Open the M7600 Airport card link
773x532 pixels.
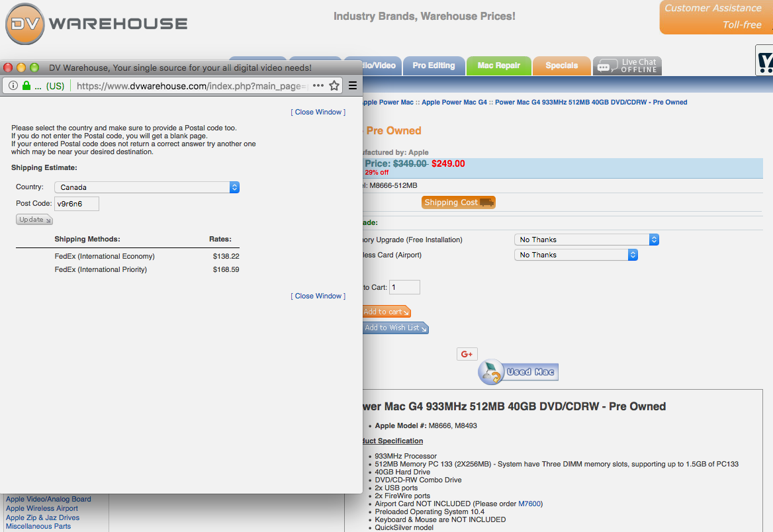[x=529, y=504]
